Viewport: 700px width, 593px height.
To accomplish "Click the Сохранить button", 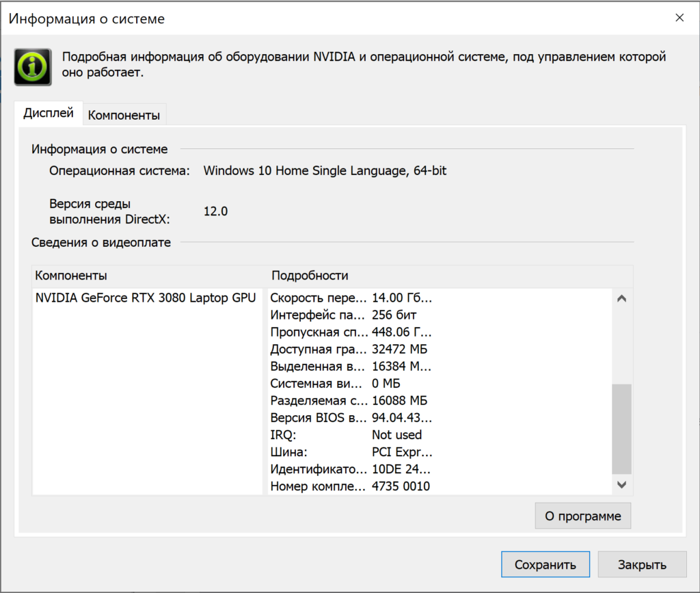I will [544, 565].
